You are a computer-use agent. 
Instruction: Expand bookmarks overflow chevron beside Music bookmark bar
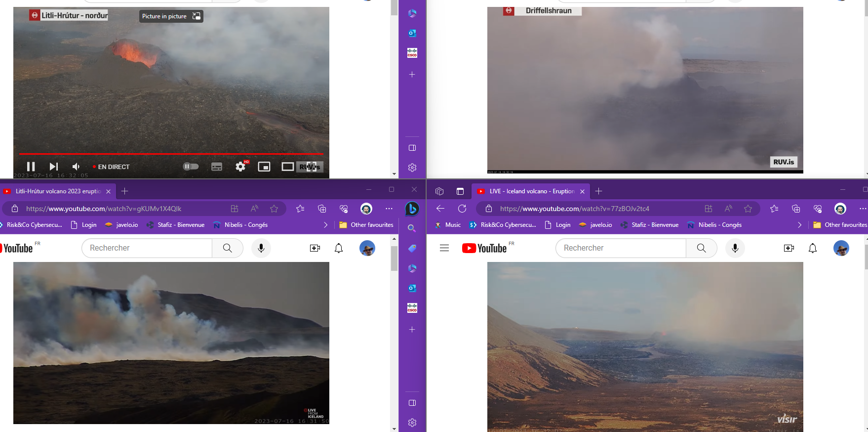pyautogui.click(x=799, y=225)
